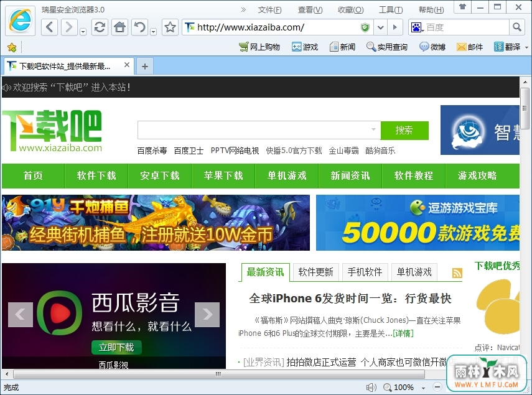
Task: Go to the home page icon
Action: tap(119, 27)
